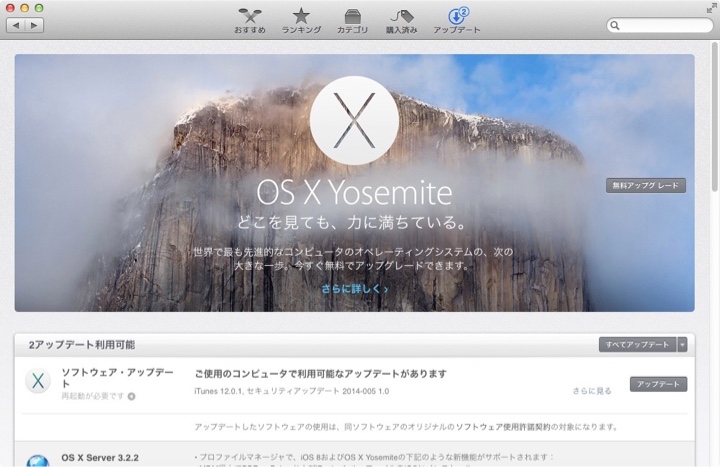Select the ソフトウェア・アップデート title text
This screenshot has width=720, height=467.
tap(117, 377)
